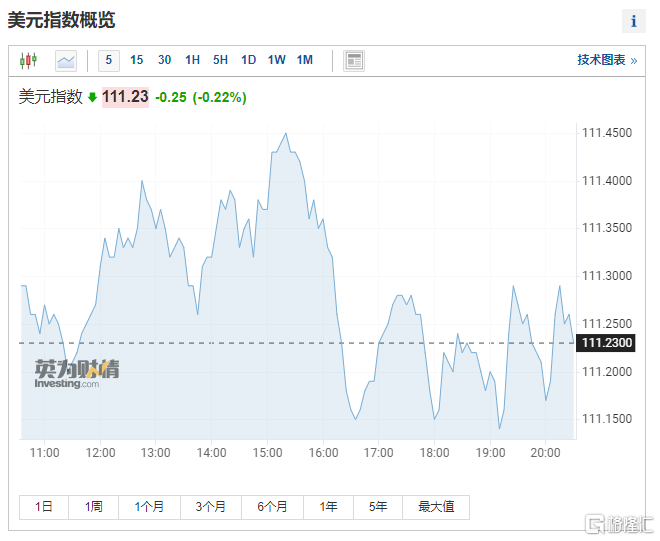Open the info icon at top right

click(x=633, y=21)
